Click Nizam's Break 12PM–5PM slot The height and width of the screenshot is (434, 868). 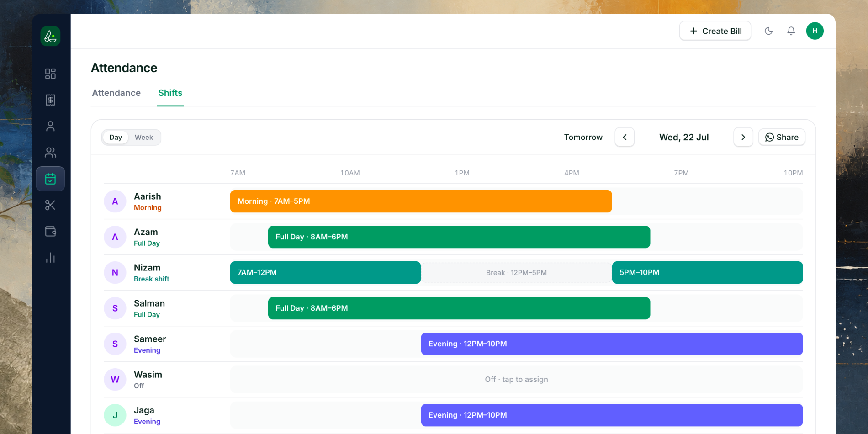coord(516,273)
